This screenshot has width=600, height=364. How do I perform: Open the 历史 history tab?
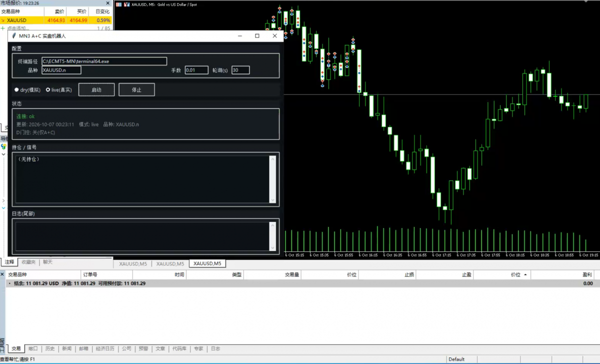click(50, 348)
